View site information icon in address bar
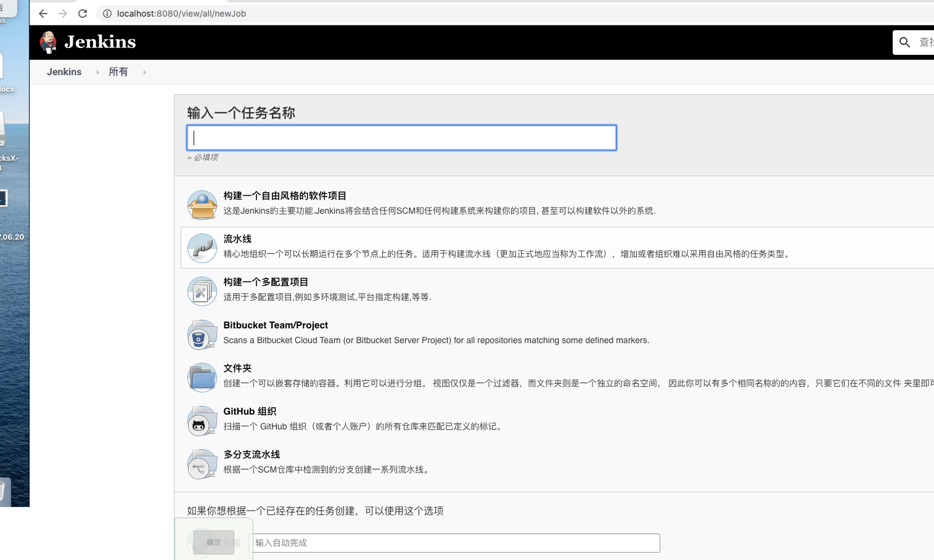This screenshot has width=934, height=560. point(107,14)
